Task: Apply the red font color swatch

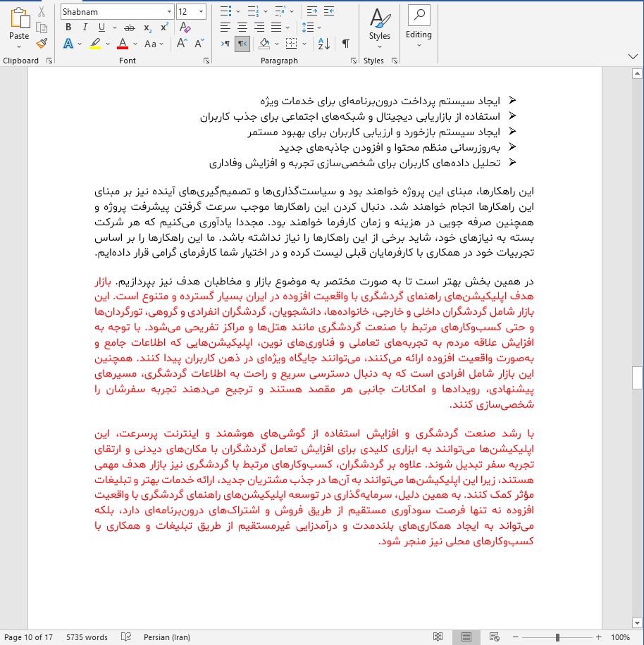Action: pos(123,44)
